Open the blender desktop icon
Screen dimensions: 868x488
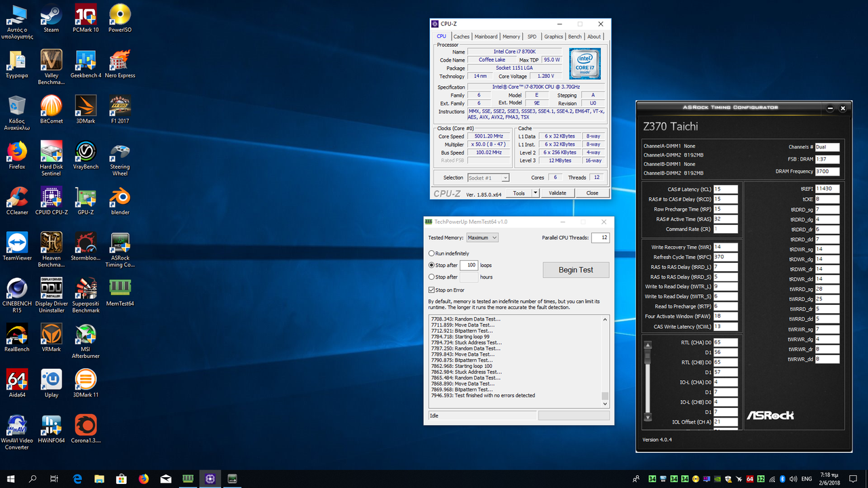(x=120, y=200)
